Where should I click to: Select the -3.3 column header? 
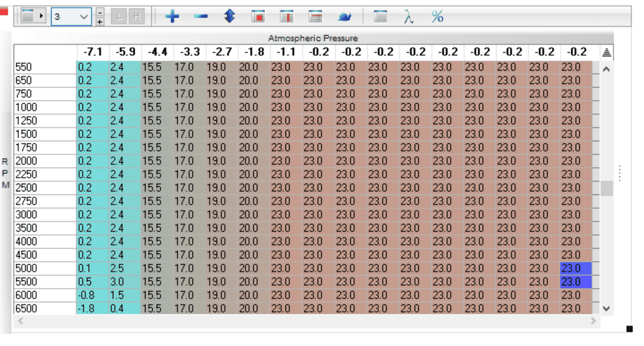click(x=190, y=52)
